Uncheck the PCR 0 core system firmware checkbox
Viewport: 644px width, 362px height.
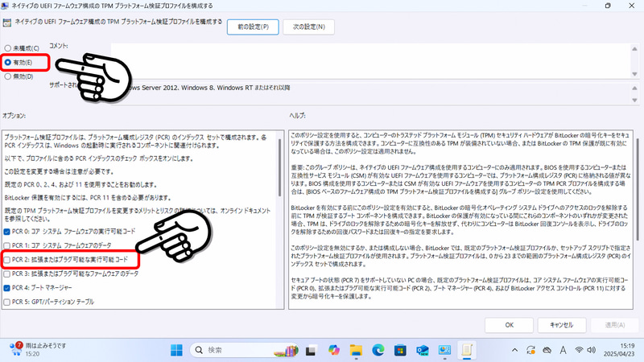[7, 232]
